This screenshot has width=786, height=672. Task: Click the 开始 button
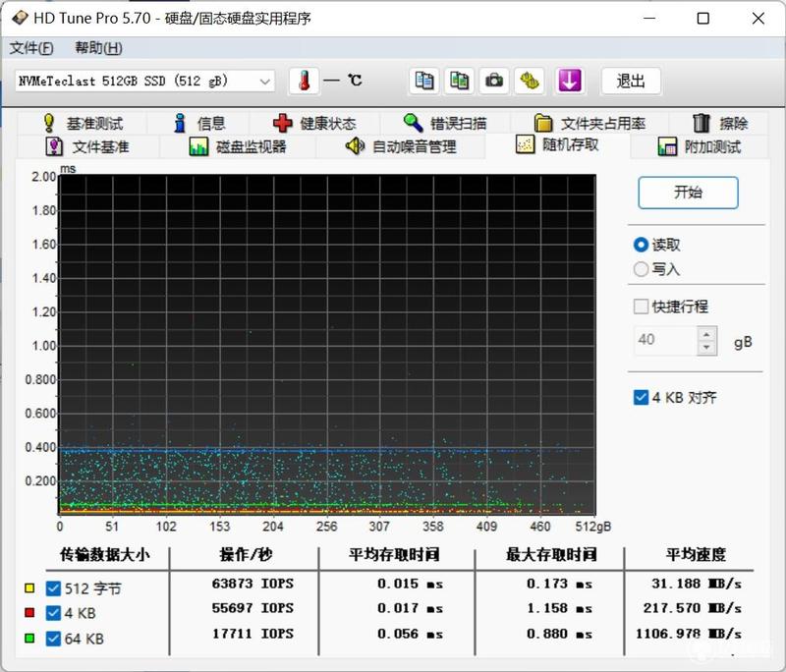pyautogui.click(x=689, y=193)
